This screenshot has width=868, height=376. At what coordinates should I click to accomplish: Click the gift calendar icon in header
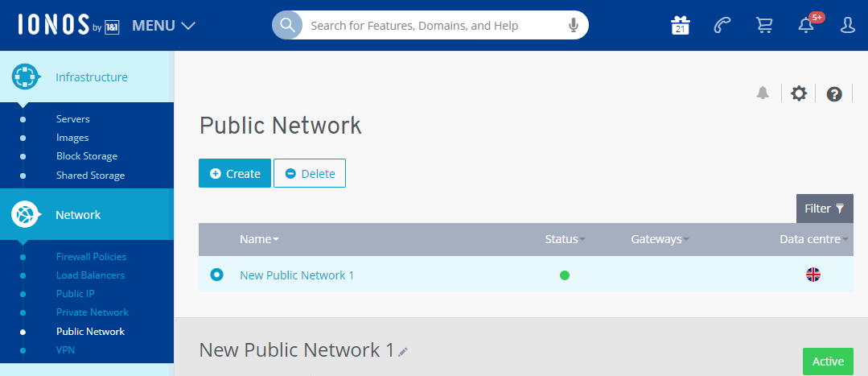click(x=680, y=26)
